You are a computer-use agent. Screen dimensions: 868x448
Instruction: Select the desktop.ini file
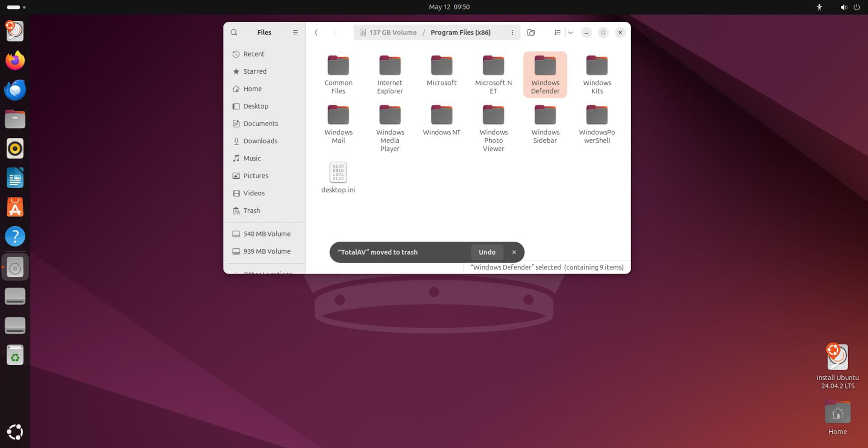tap(338, 178)
